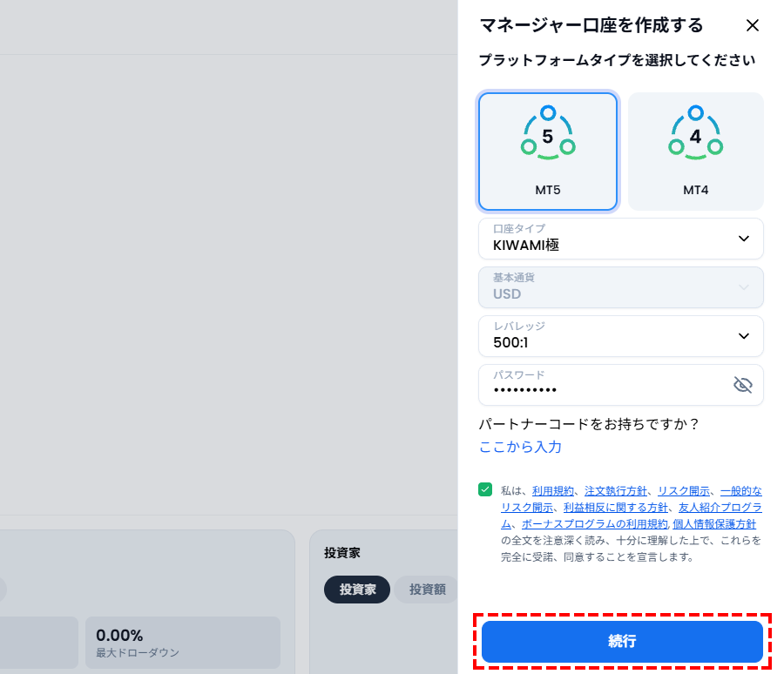Open the 一般的なリスク開示 link

click(741, 491)
